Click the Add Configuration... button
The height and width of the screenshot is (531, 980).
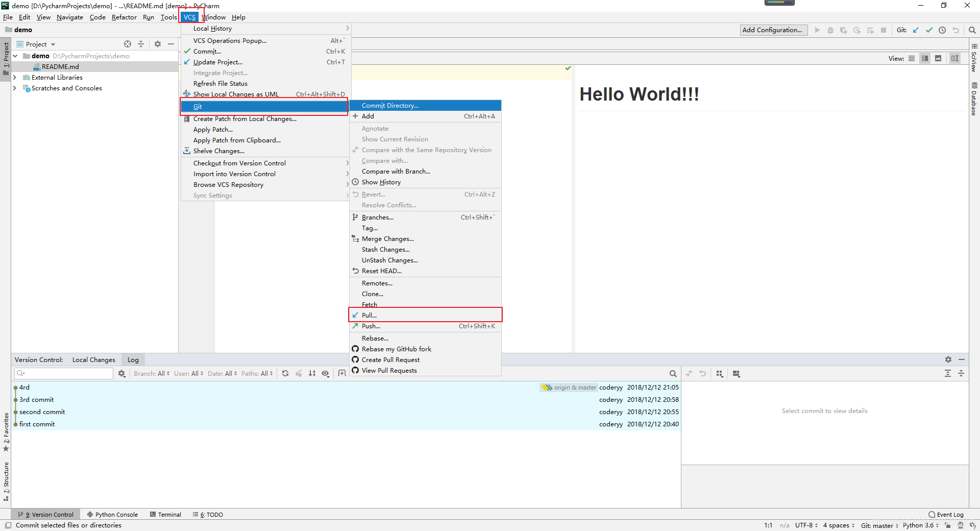[774, 30]
